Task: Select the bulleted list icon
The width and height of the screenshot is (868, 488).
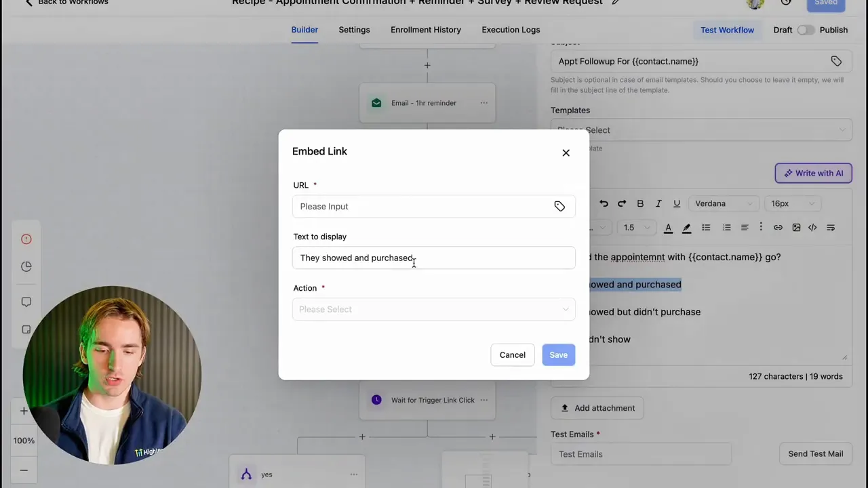Action: click(707, 227)
